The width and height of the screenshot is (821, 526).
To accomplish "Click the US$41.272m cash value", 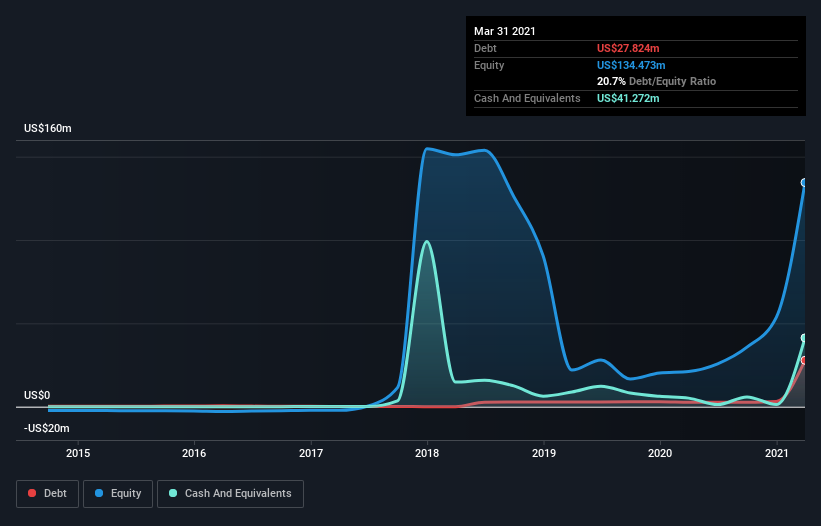I will click(x=628, y=98).
